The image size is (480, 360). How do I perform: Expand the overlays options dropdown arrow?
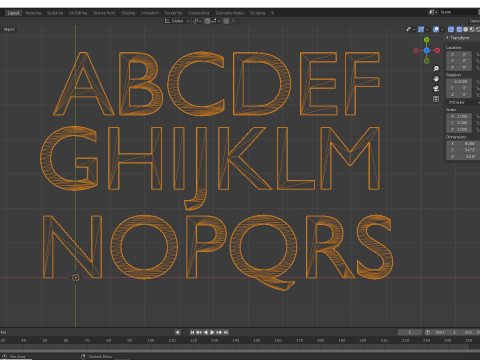pos(442,29)
